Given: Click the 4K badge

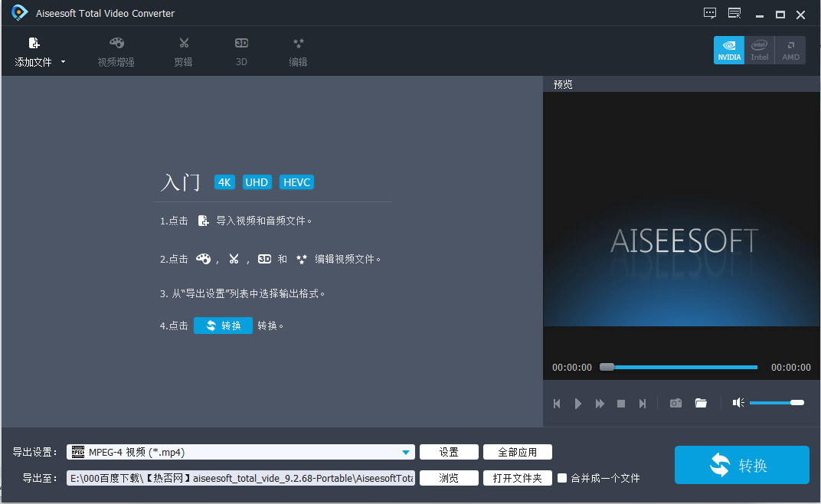Looking at the screenshot, I should [x=224, y=182].
